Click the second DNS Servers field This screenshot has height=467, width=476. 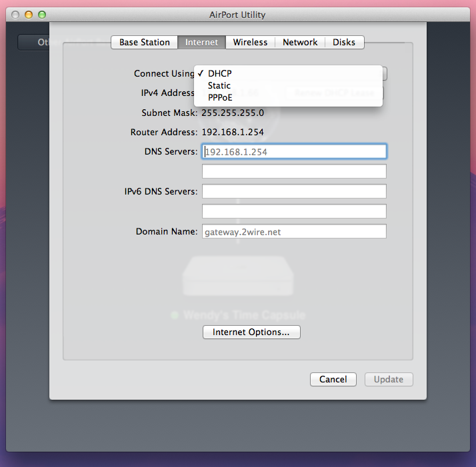(294, 171)
